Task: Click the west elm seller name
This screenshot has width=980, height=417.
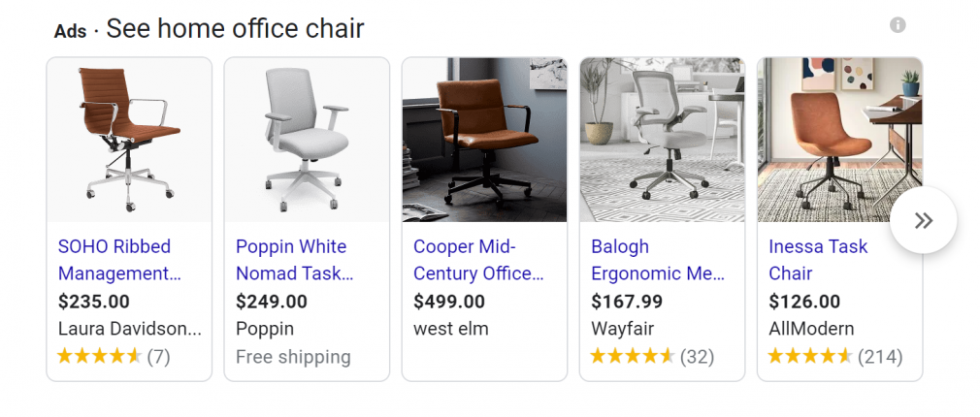Action: tap(450, 329)
